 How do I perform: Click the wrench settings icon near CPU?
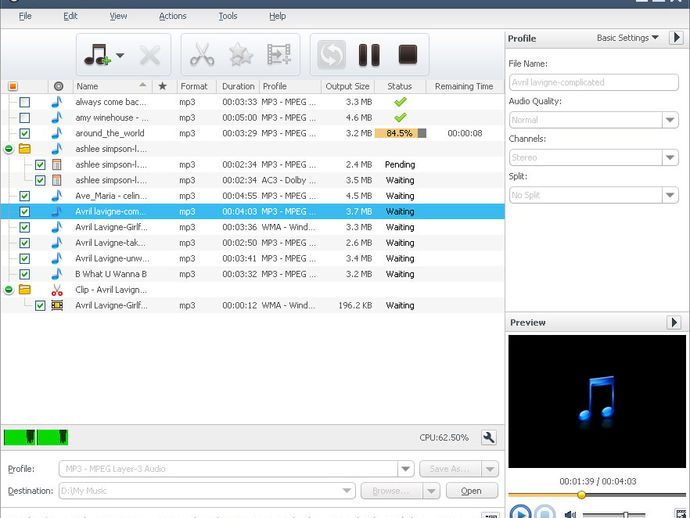[489, 438]
